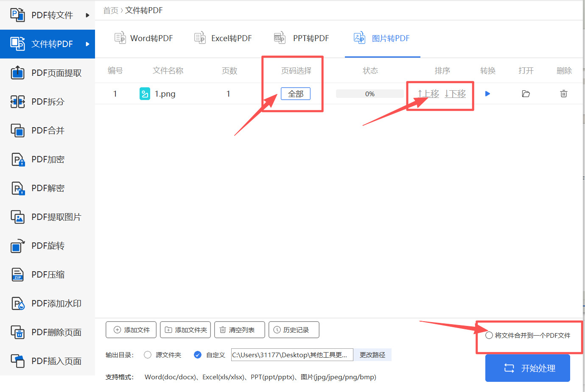This screenshot has width=585, height=392.
Task: Click the 0% progress bar for 1.png
Action: [x=369, y=94]
